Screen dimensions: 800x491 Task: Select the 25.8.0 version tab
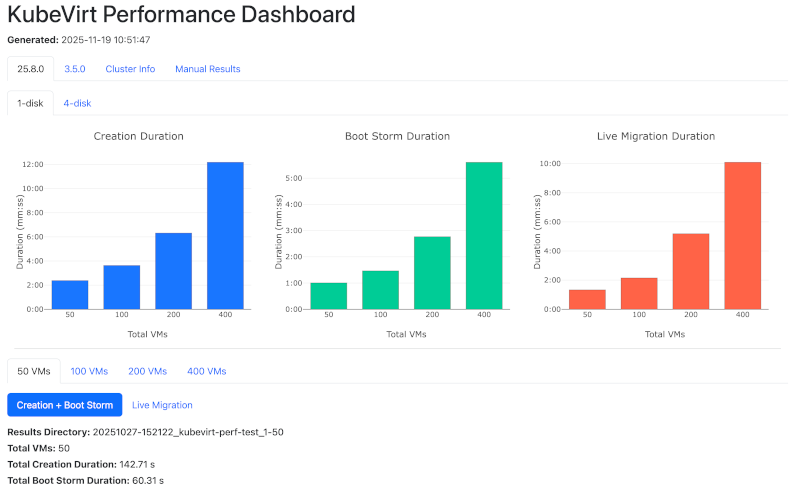[31, 69]
